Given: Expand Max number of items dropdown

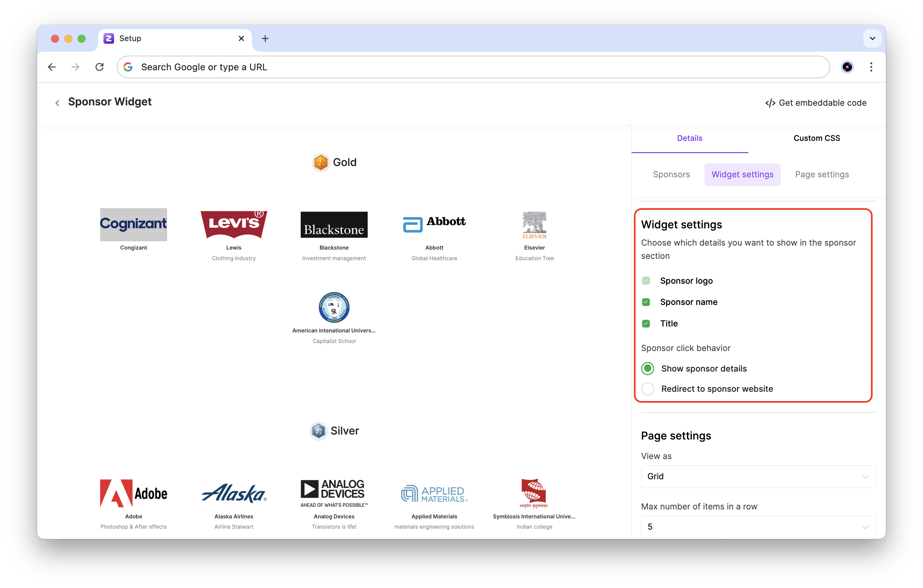Looking at the screenshot, I should click(x=758, y=527).
